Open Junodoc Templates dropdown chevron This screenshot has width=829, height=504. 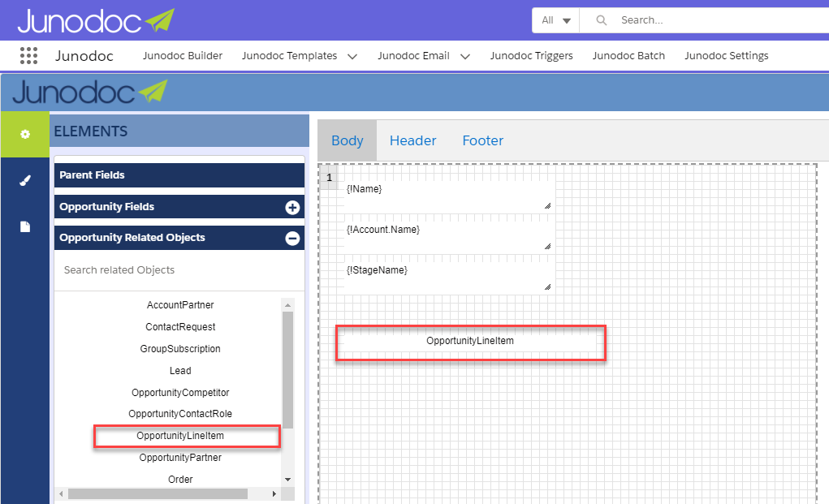point(352,56)
